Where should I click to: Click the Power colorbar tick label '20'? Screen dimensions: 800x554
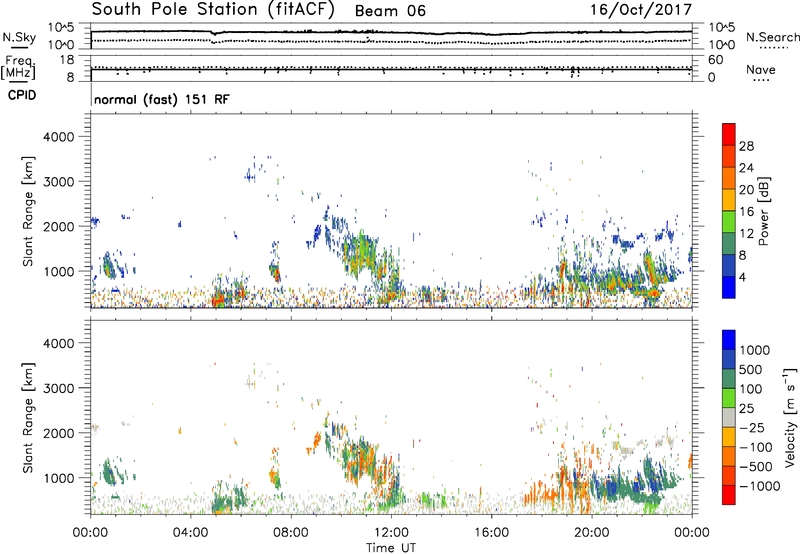(x=746, y=190)
